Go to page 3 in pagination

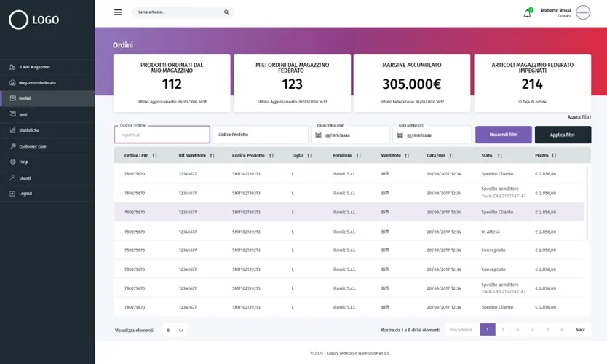[517, 330]
